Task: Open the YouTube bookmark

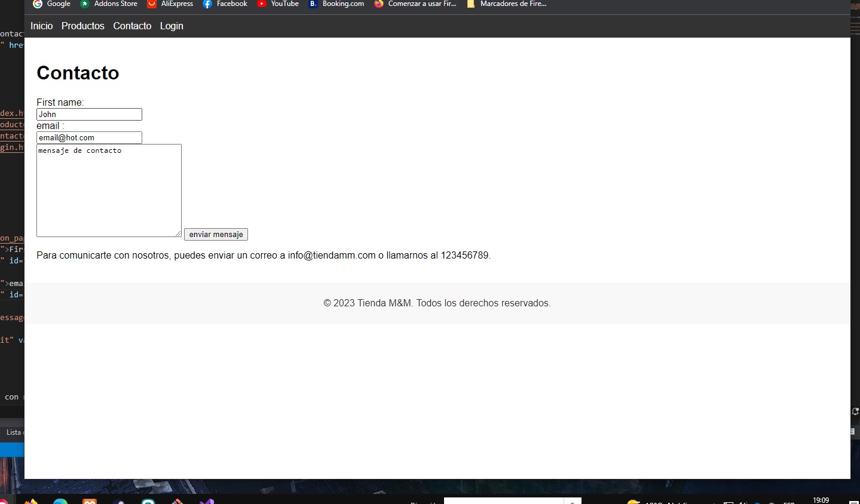Action: (x=278, y=4)
